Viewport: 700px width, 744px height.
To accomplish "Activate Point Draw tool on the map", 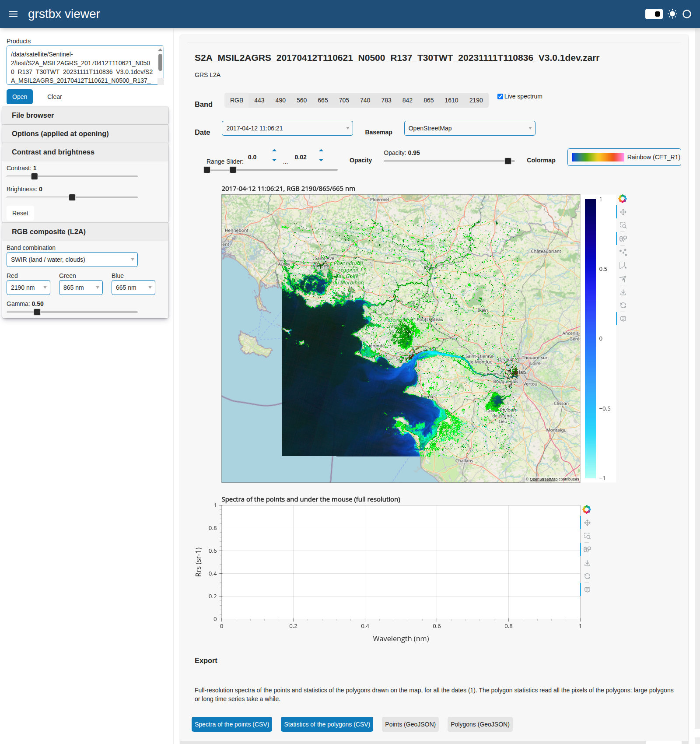I will (x=623, y=252).
